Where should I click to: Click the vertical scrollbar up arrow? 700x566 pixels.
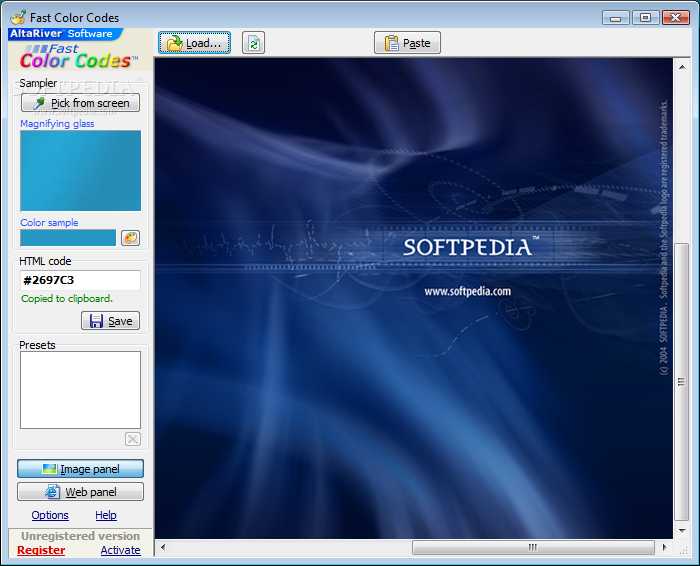click(682, 67)
